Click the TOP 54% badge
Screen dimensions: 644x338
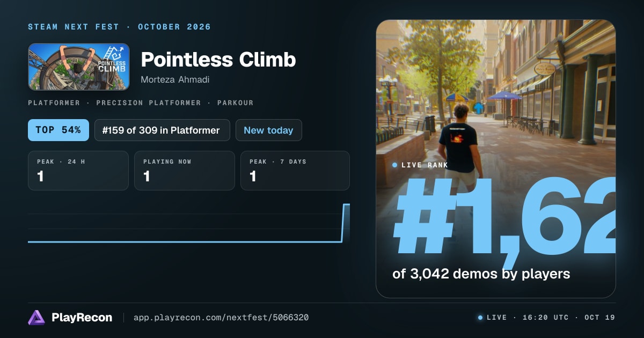58,130
